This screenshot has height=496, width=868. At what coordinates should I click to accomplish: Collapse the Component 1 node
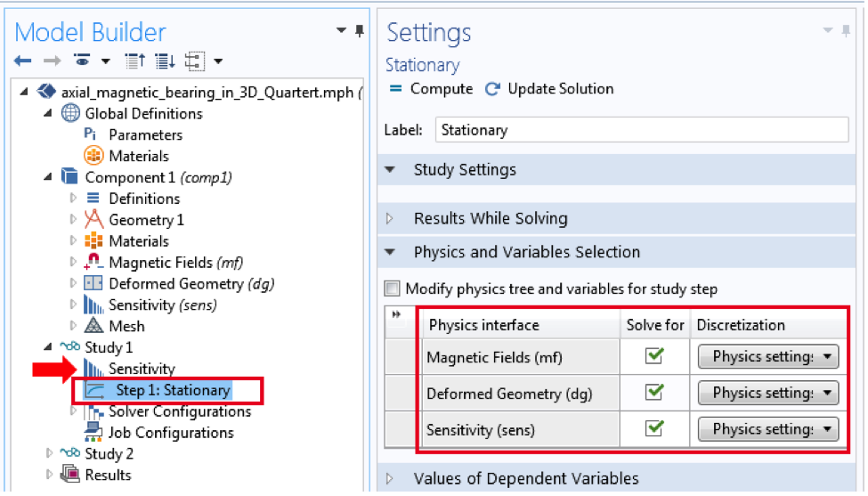[x=48, y=176]
